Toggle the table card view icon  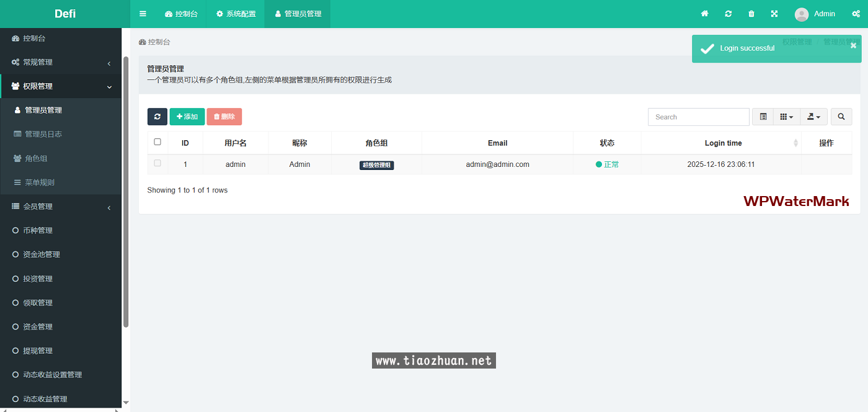coord(763,117)
